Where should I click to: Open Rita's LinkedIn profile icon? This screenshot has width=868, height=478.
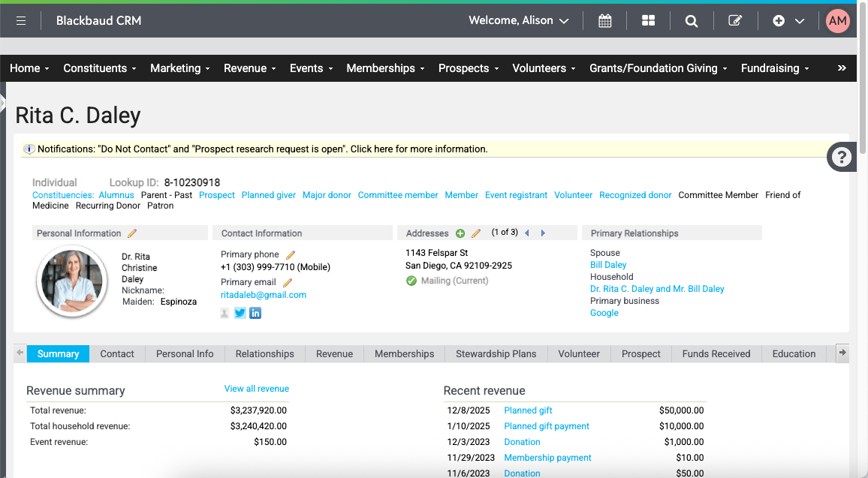pos(255,313)
